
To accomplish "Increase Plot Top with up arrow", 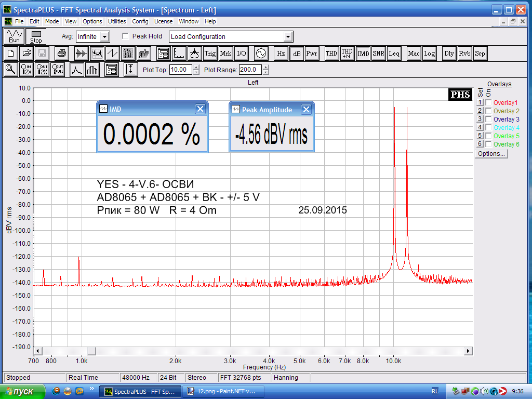I will click(196, 68).
